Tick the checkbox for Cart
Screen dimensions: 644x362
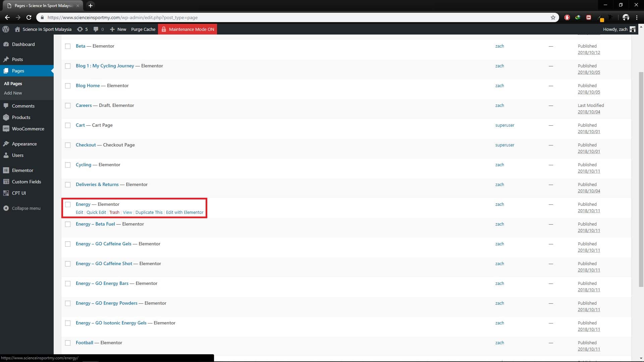tap(68, 125)
